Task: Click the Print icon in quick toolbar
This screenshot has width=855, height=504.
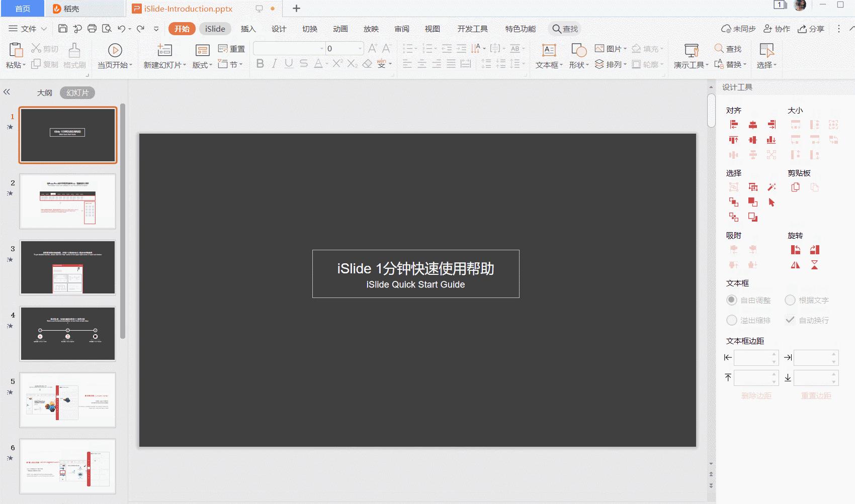Action: coord(92,29)
